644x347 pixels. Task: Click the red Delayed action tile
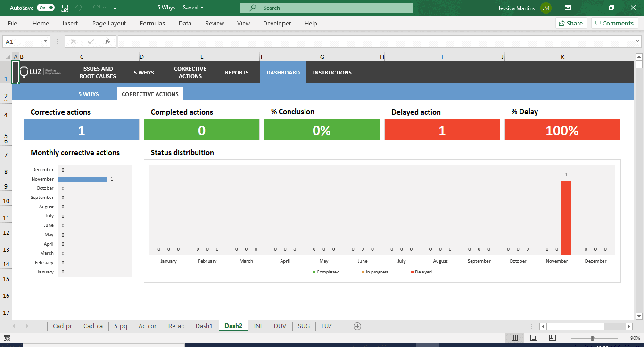442,130
